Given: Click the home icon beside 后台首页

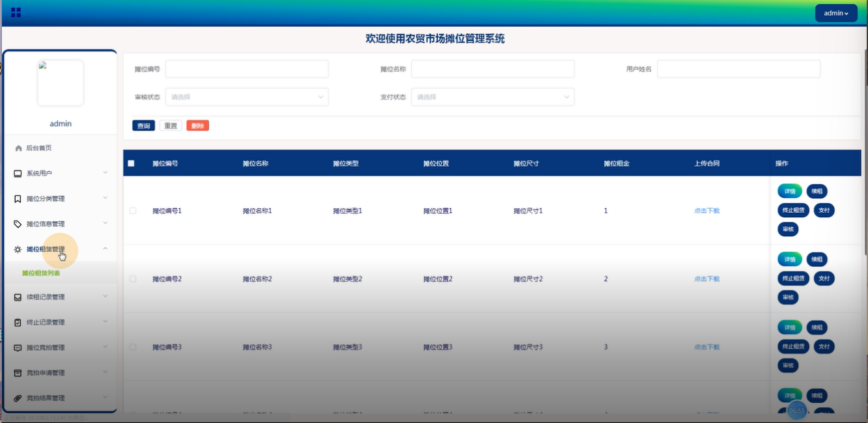Looking at the screenshot, I should (x=18, y=148).
